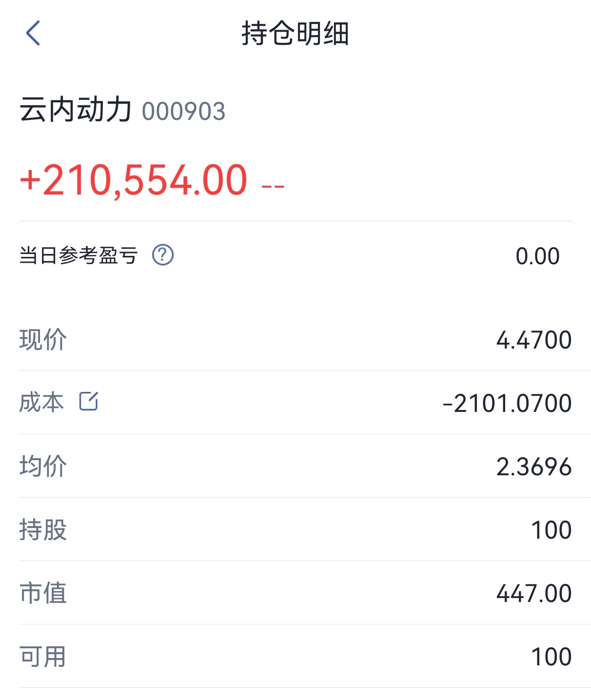This screenshot has width=591, height=700.
Task: Tap the daily profit value 0.00
Action: pyautogui.click(x=537, y=256)
